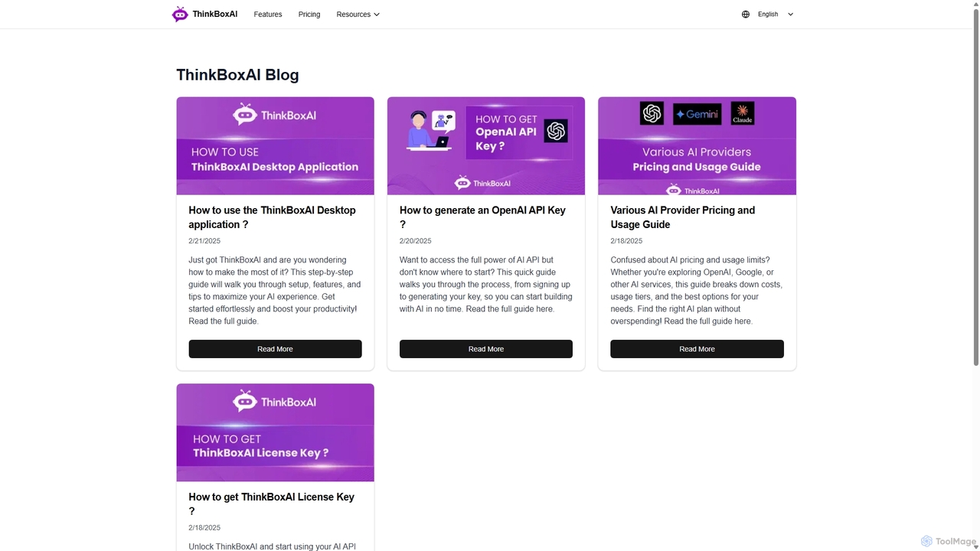The width and height of the screenshot is (980, 551).
Task: Click the ThinkBoxAI Desktop Application banner image
Action: [276, 146]
